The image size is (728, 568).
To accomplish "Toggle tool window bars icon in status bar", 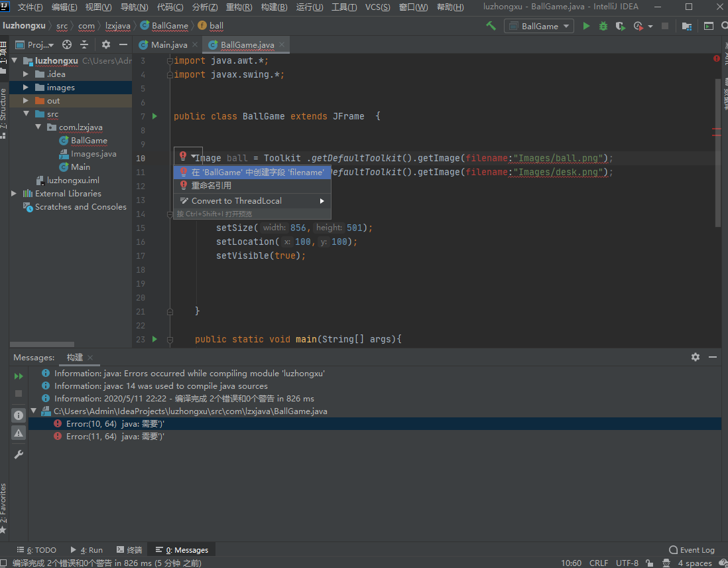I will click(3, 563).
